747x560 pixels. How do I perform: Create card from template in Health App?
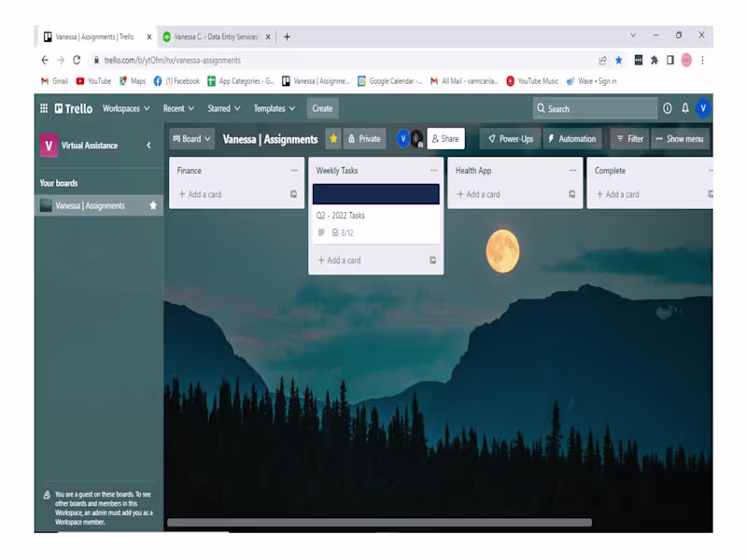point(571,194)
